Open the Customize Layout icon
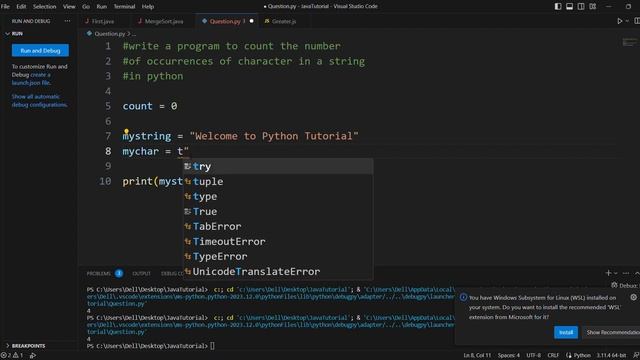640x360 pixels. 593,7
